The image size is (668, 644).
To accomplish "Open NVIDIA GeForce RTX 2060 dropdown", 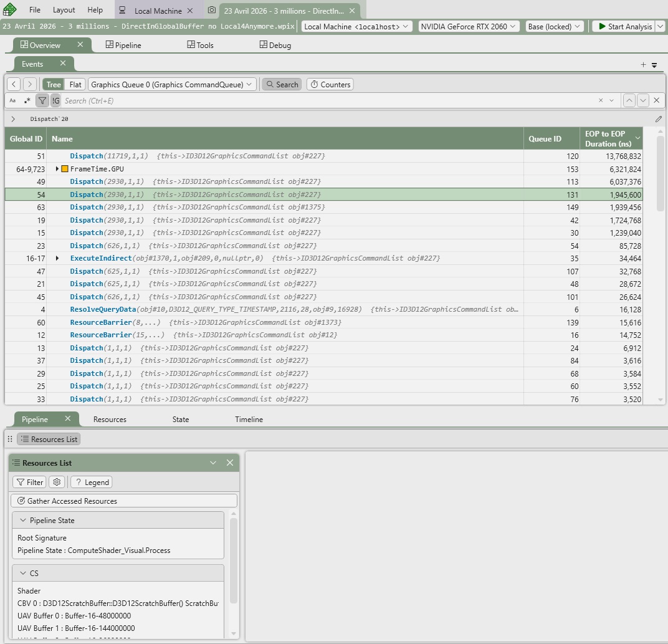I will tap(469, 26).
